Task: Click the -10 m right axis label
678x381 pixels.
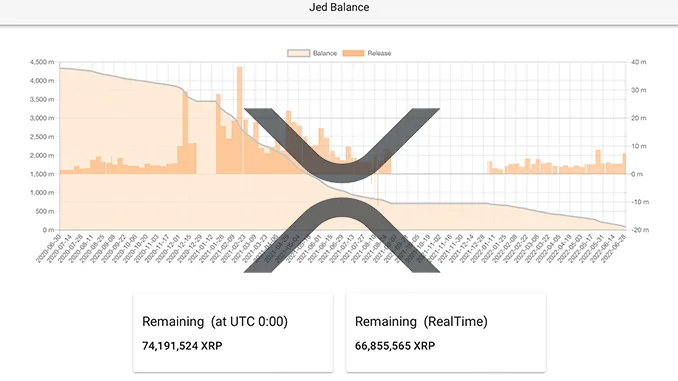Action: coord(640,202)
